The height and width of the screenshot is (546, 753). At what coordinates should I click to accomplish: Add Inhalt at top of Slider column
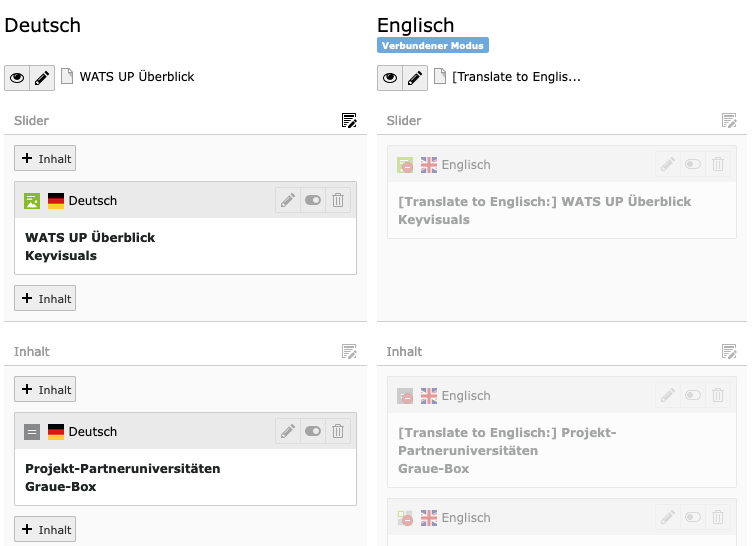[x=45, y=158]
